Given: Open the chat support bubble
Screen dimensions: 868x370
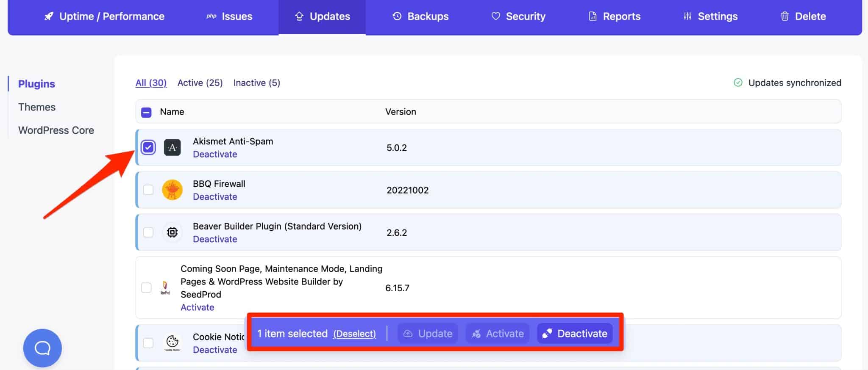Looking at the screenshot, I should [42, 348].
